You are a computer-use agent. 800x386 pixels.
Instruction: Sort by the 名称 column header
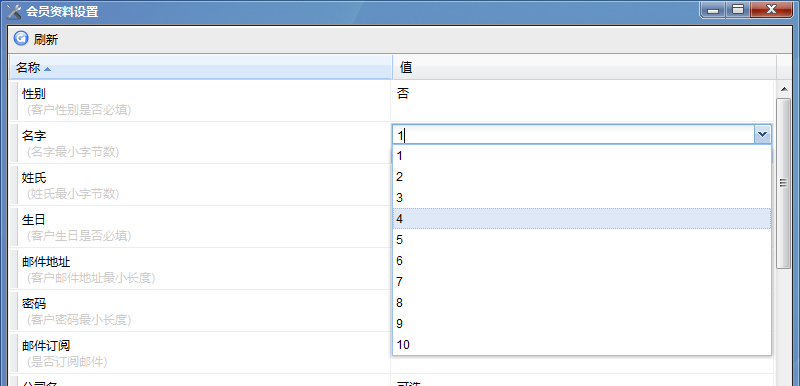pos(201,67)
